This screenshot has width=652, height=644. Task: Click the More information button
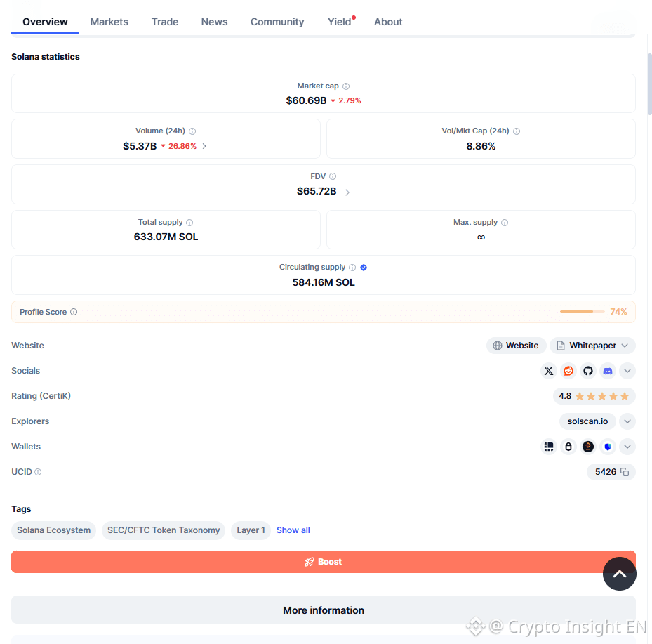[324, 610]
